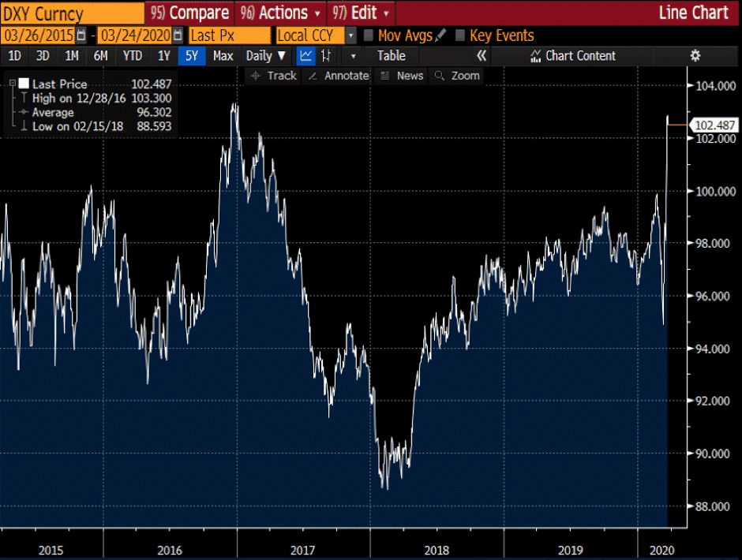The image size is (742, 560).
Task: Select the 6M range tab
Action: coord(100,56)
